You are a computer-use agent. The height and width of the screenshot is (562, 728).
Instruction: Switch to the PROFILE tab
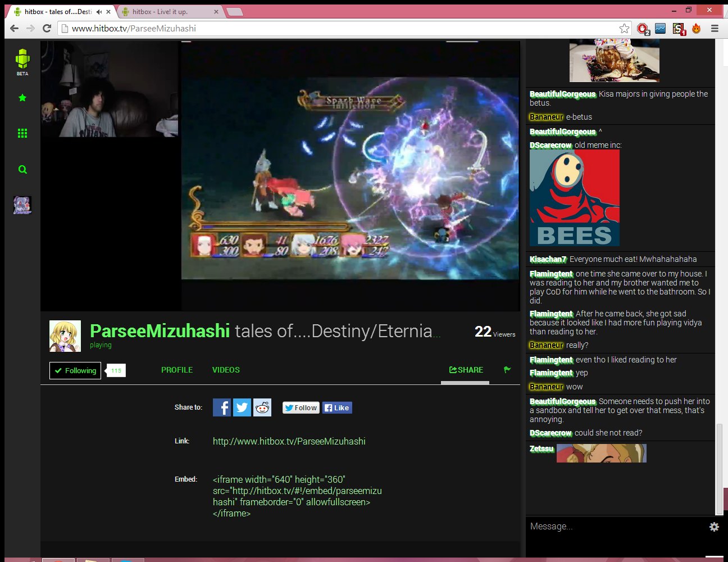[x=177, y=370]
